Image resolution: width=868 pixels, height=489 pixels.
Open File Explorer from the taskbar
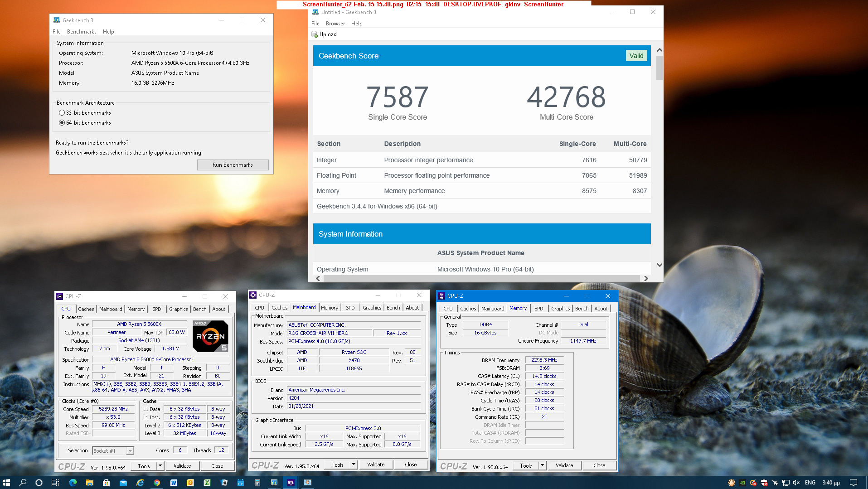90,483
